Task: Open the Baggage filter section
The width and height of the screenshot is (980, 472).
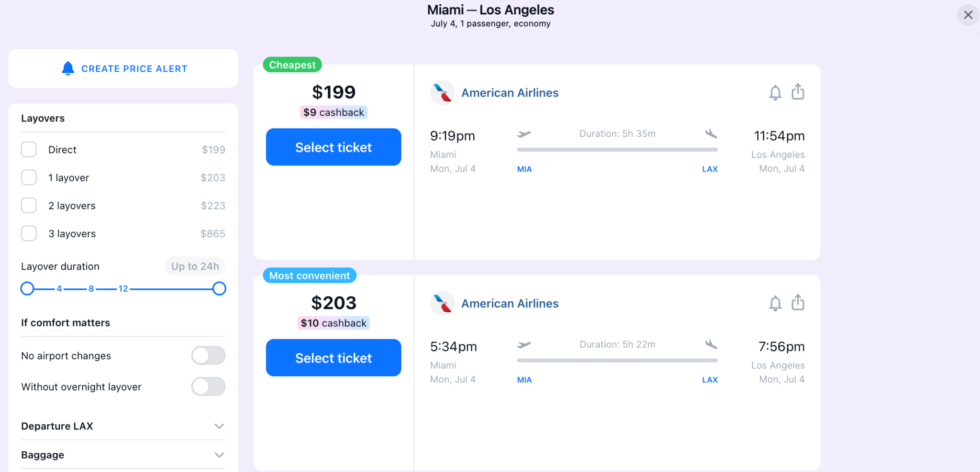Action: pos(220,454)
